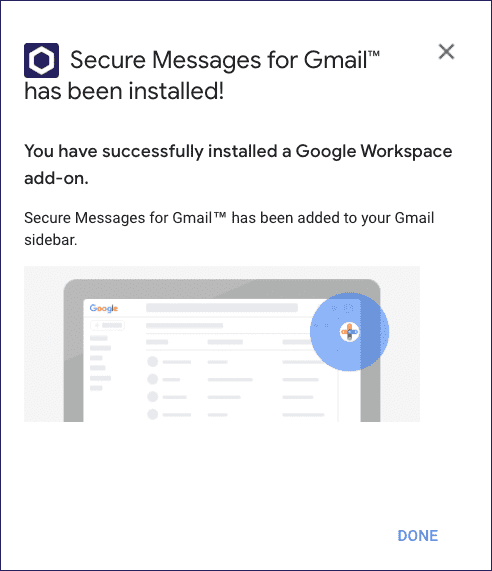
Task: Click the first email avatar circle in the illustration
Action: click(x=153, y=362)
